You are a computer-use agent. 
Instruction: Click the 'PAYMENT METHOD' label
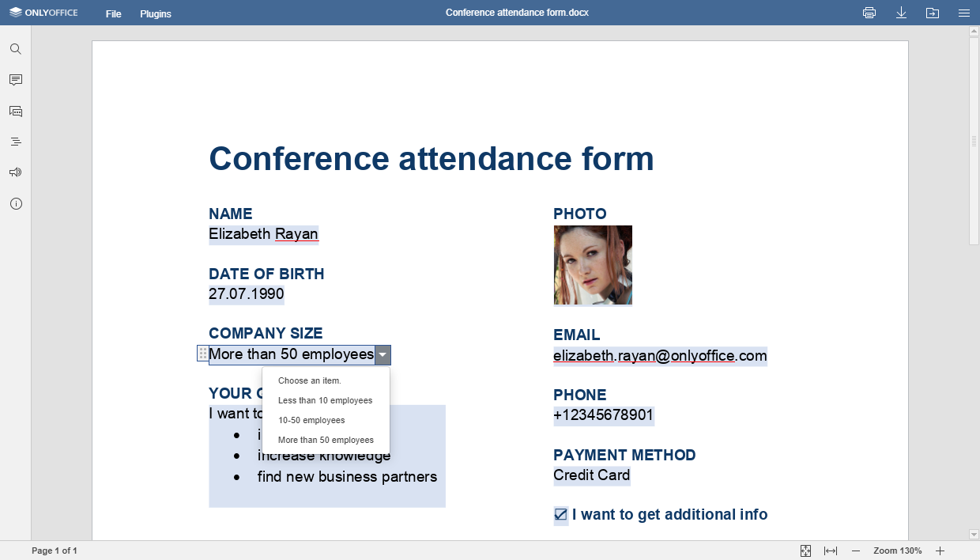click(x=624, y=456)
